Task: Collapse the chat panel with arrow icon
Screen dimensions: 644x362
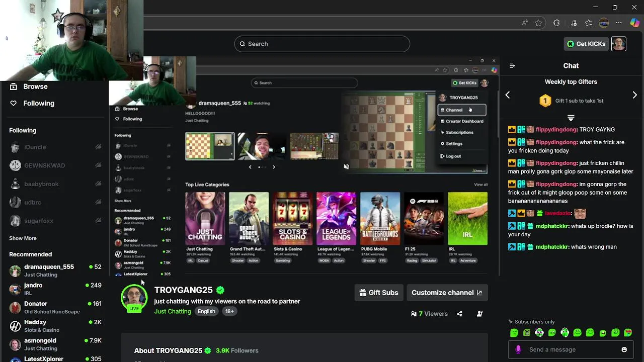Action: (x=512, y=66)
